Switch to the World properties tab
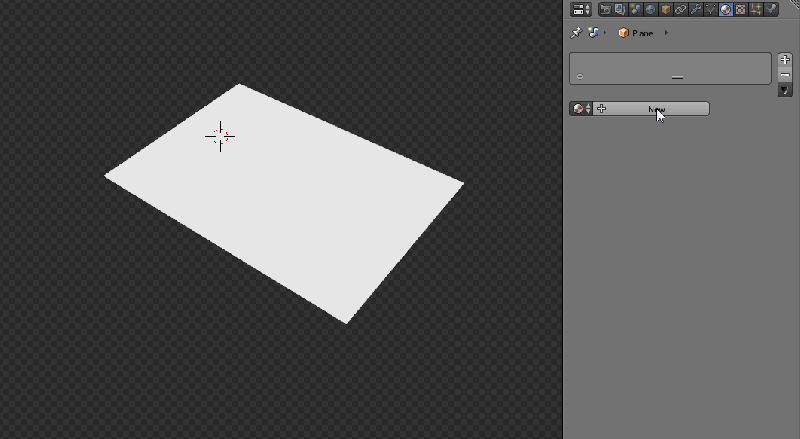 (x=651, y=9)
